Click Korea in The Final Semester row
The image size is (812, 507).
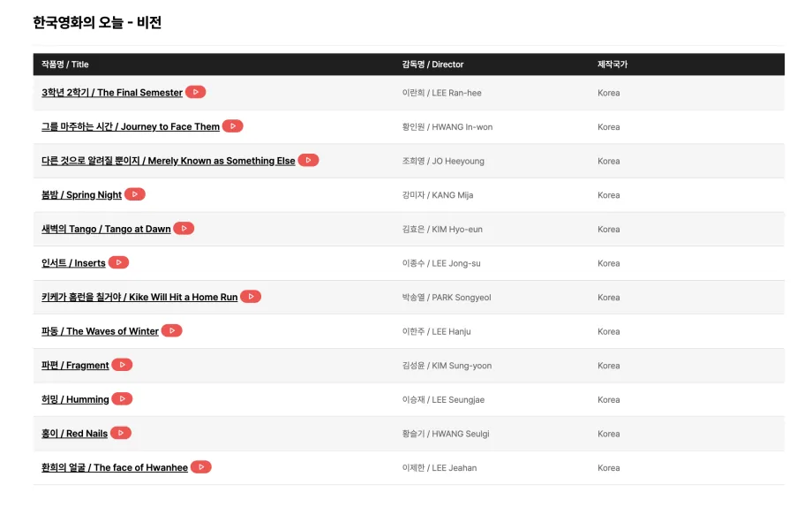click(608, 93)
